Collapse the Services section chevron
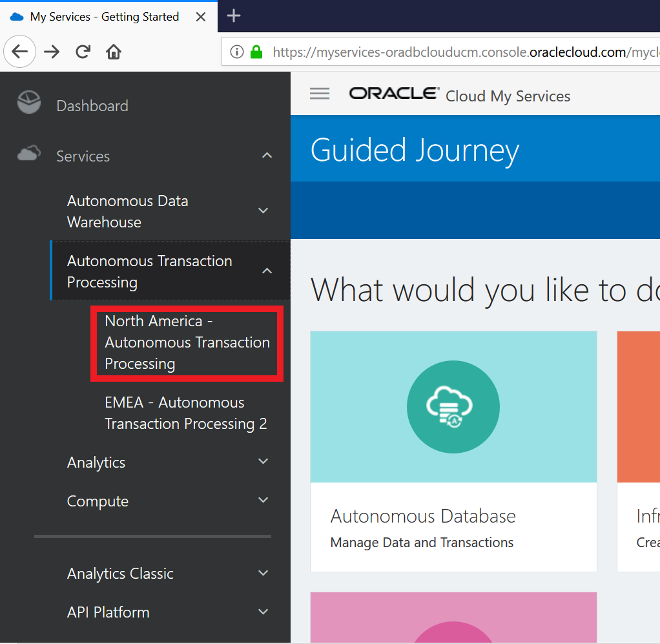This screenshot has height=644, width=660. pos(267,156)
